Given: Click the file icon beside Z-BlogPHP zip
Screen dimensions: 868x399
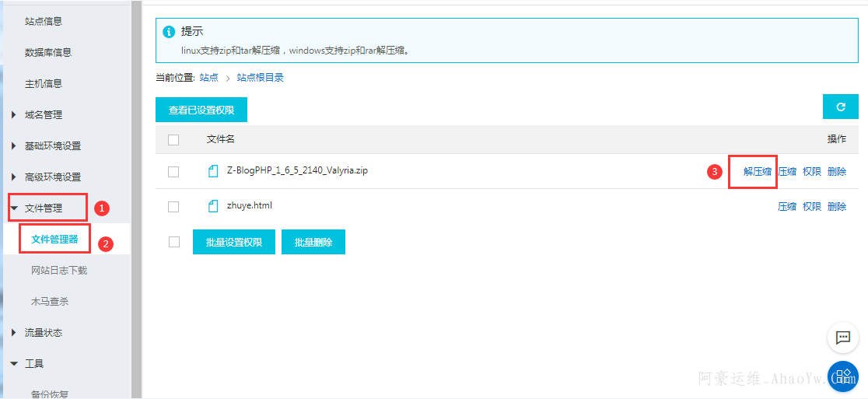Looking at the screenshot, I should pyautogui.click(x=213, y=171).
